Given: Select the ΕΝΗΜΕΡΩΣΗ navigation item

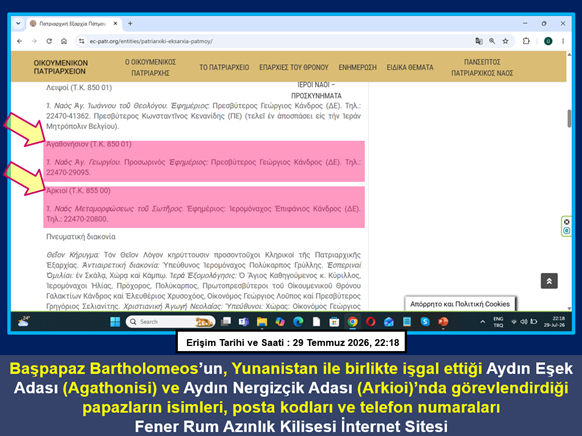Looking at the screenshot, I should 357,68.
